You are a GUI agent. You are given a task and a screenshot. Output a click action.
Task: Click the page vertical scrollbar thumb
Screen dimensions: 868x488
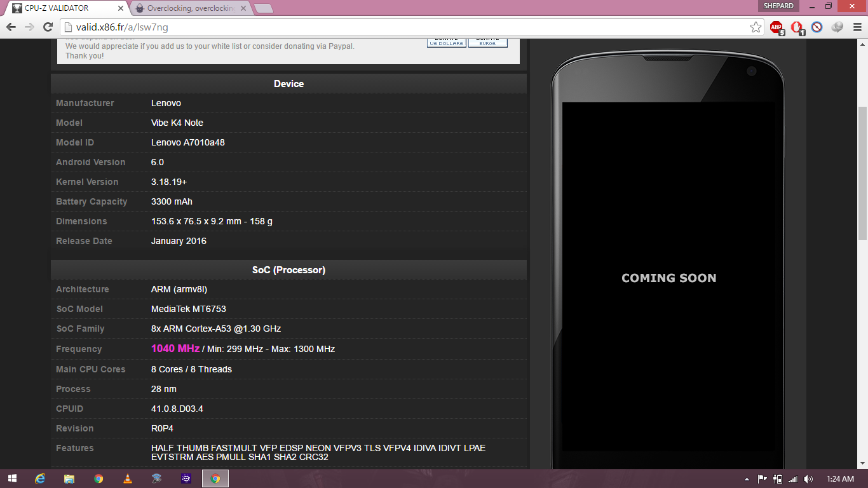pyautogui.click(x=862, y=173)
